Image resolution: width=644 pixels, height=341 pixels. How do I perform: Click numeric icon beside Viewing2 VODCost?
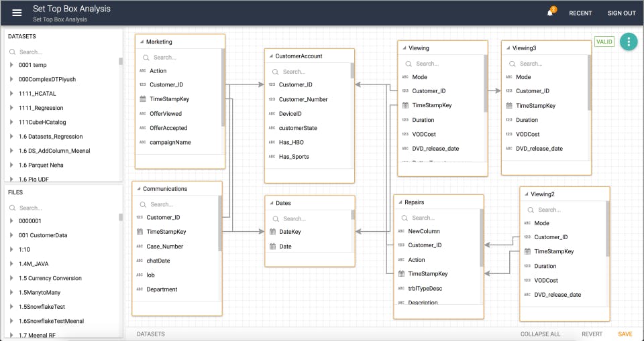tap(527, 280)
